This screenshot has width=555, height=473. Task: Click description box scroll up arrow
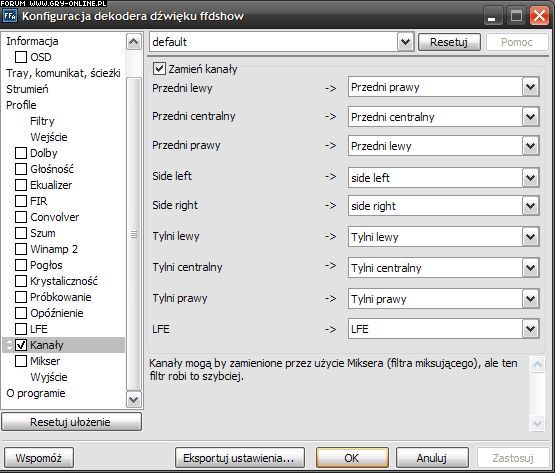click(x=537, y=364)
